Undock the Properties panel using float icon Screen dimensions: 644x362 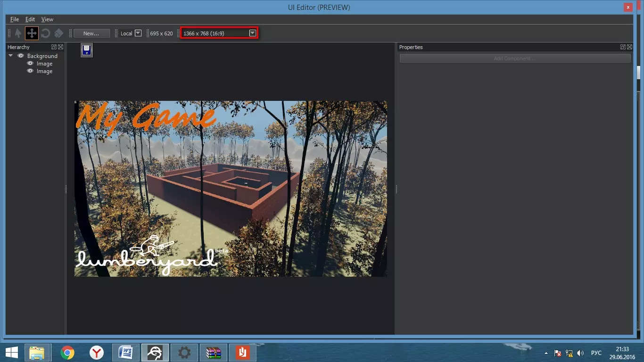coord(623,47)
